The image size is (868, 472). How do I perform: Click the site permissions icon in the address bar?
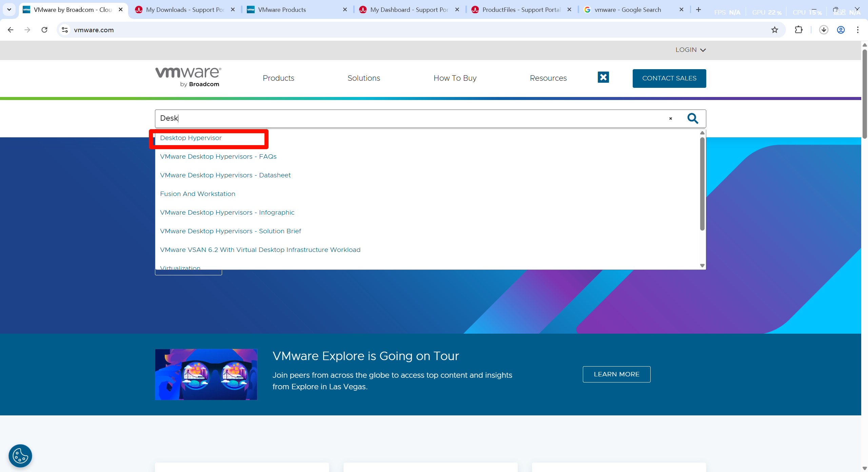pos(64,30)
